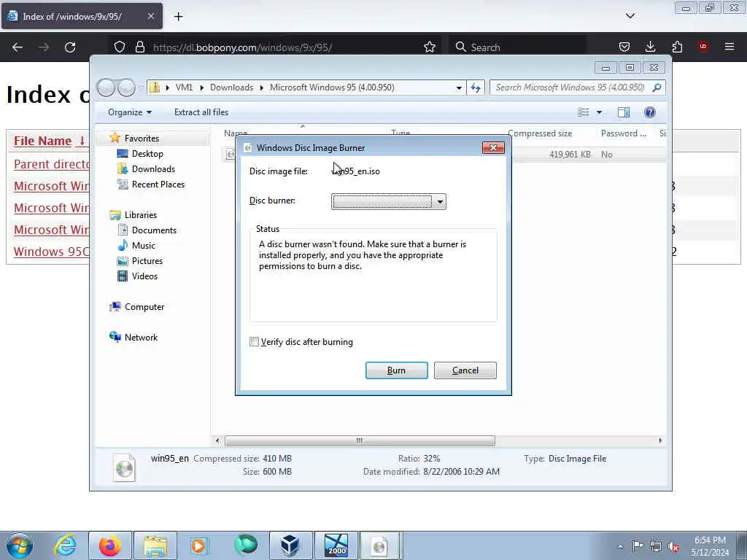Click the Firefox tracking protection shield icon

coord(120,47)
